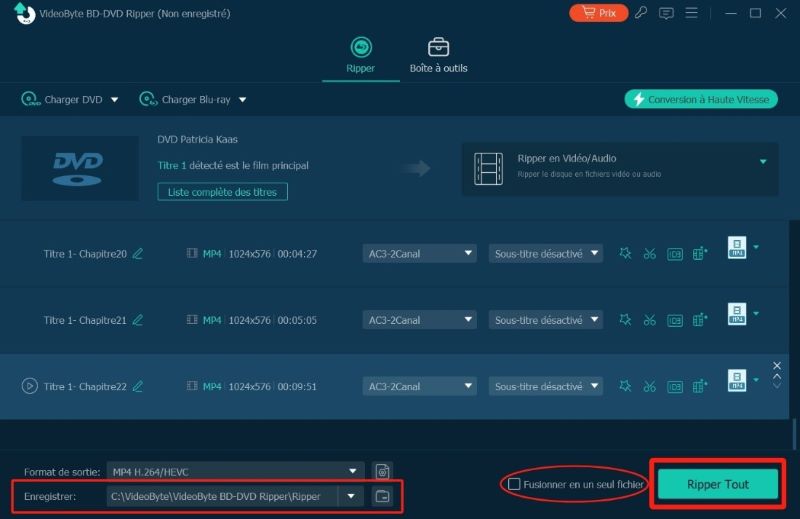Open the output folder browse icon

(382, 496)
